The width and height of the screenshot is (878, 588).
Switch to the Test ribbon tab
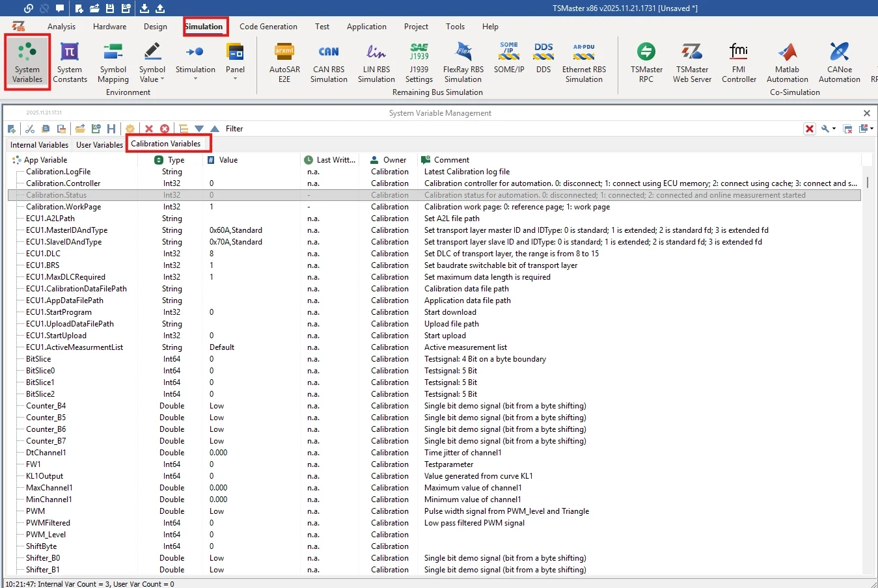tap(322, 27)
